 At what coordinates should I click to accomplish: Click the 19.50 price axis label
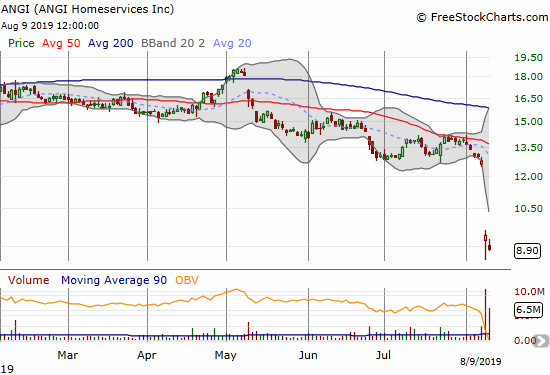click(x=528, y=58)
